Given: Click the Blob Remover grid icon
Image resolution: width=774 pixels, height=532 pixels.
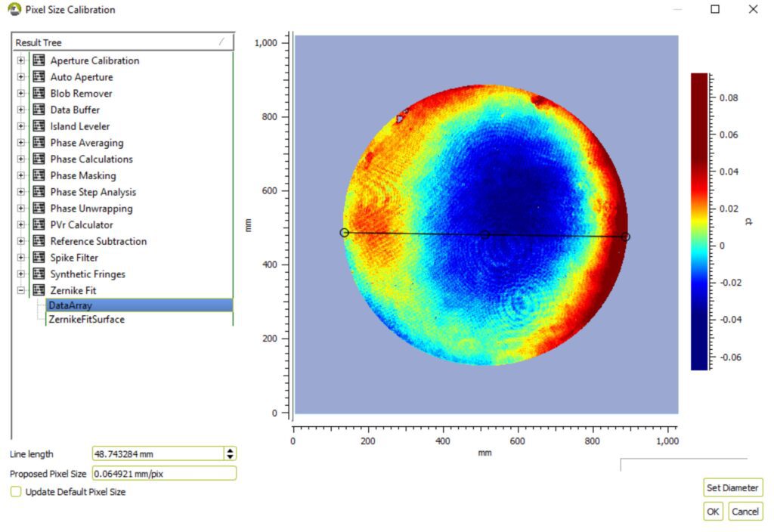Looking at the screenshot, I should tap(39, 93).
